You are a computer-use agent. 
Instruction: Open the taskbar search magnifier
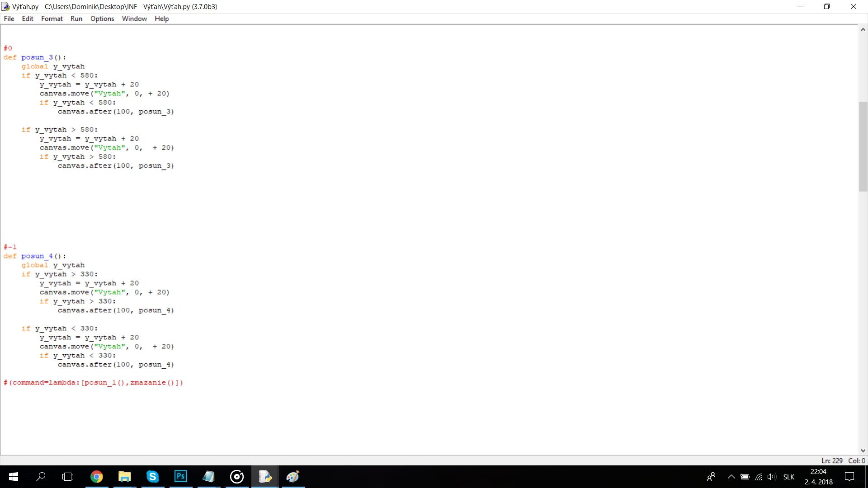click(x=41, y=477)
